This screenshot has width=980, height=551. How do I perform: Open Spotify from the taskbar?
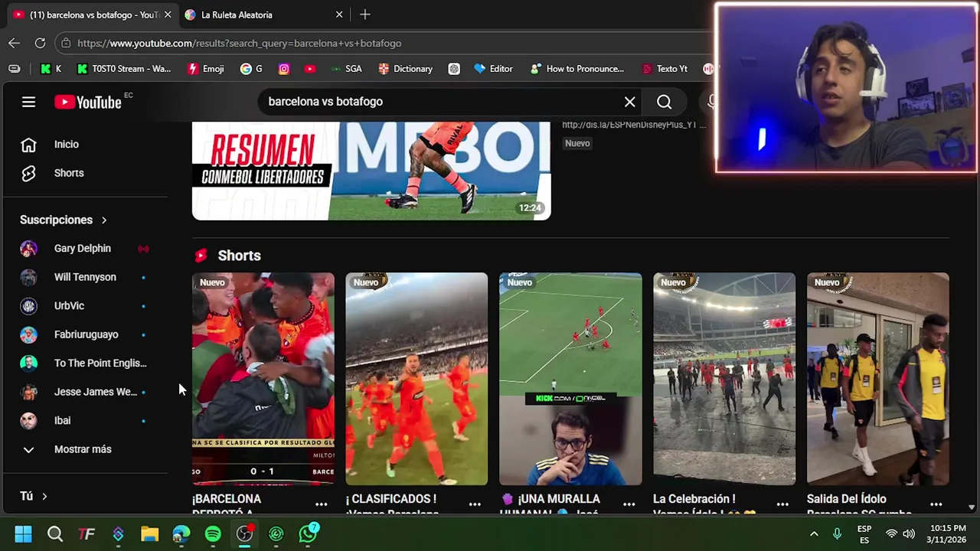pyautogui.click(x=213, y=534)
